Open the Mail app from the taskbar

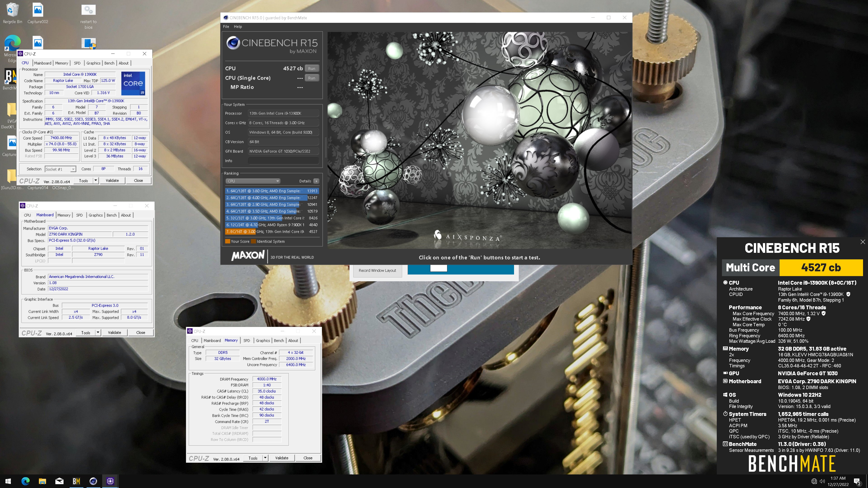pyautogui.click(x=59, y=481)
